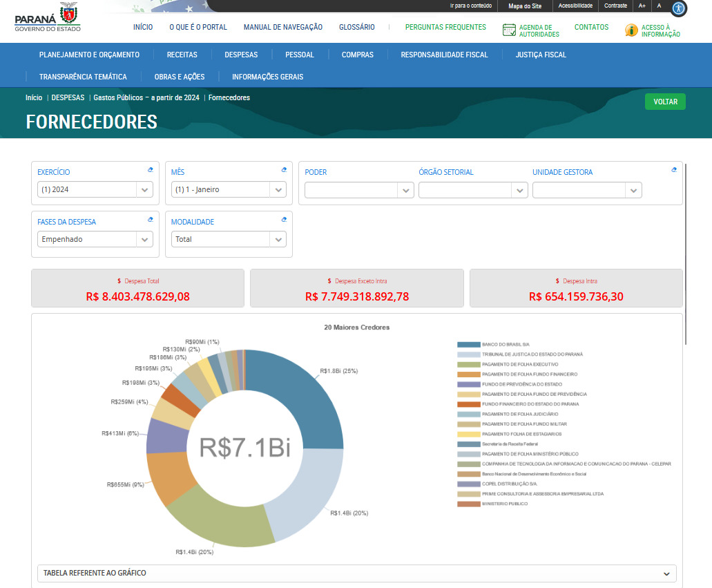Open Planejamento e Orçamento menu
This screenshot has width=712, height=588.
pos(89,55)
